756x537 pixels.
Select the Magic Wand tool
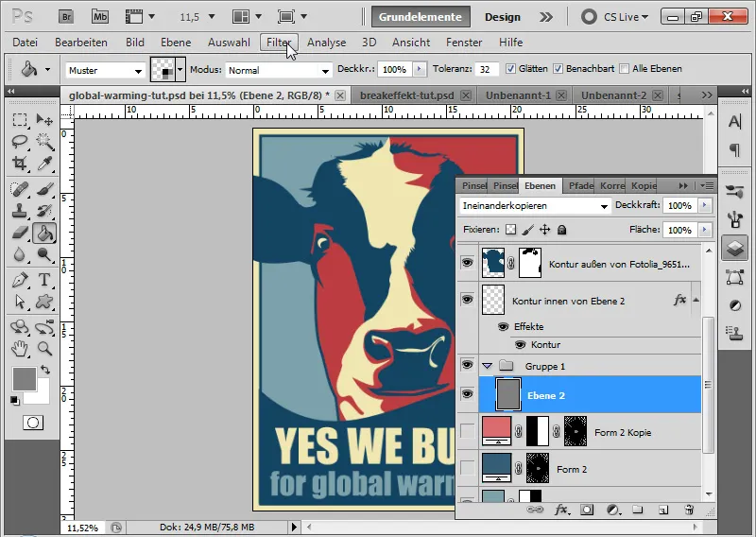pos(44,142)
